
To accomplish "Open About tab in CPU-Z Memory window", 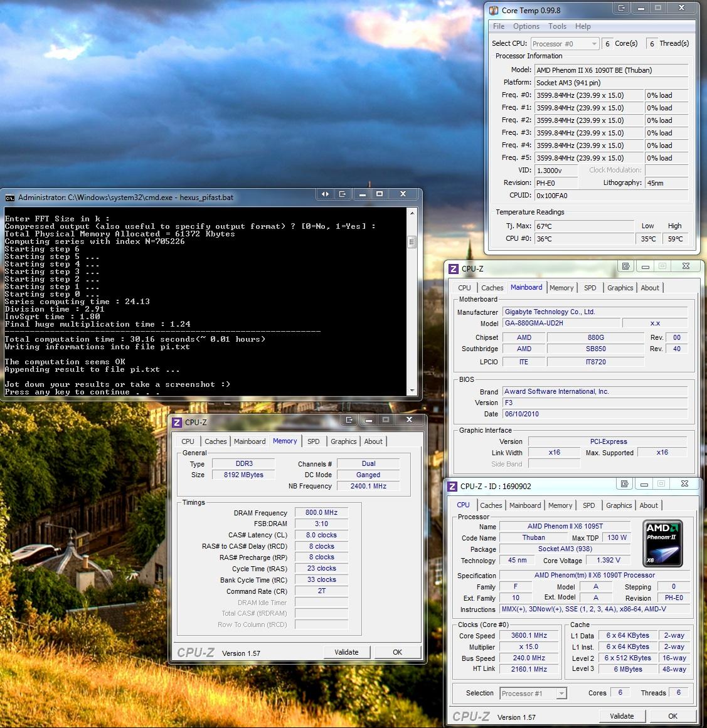I will pos(373,441).
